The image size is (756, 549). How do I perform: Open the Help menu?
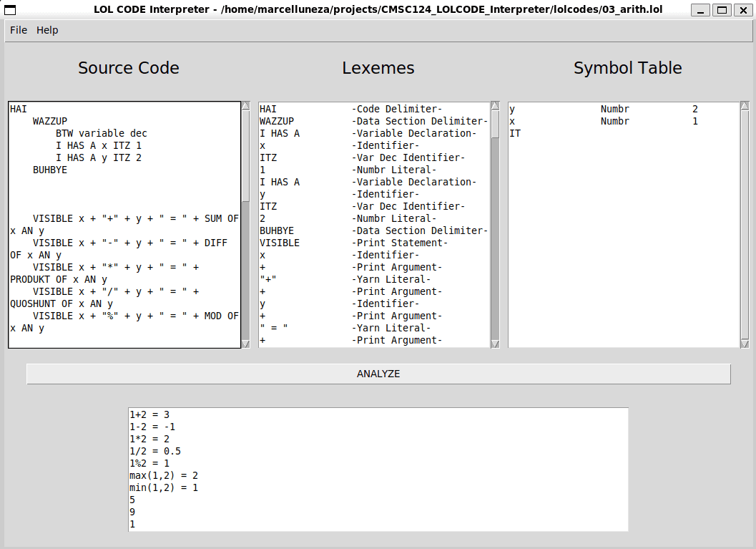47,30
